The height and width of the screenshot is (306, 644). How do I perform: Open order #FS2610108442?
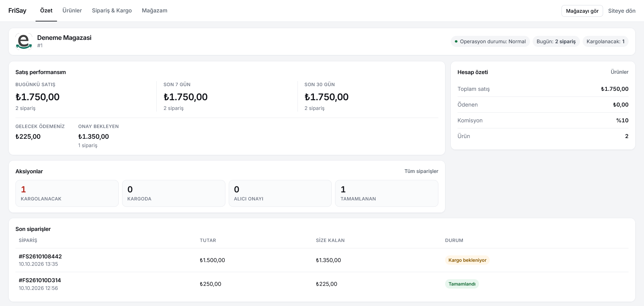click(40, 256)
